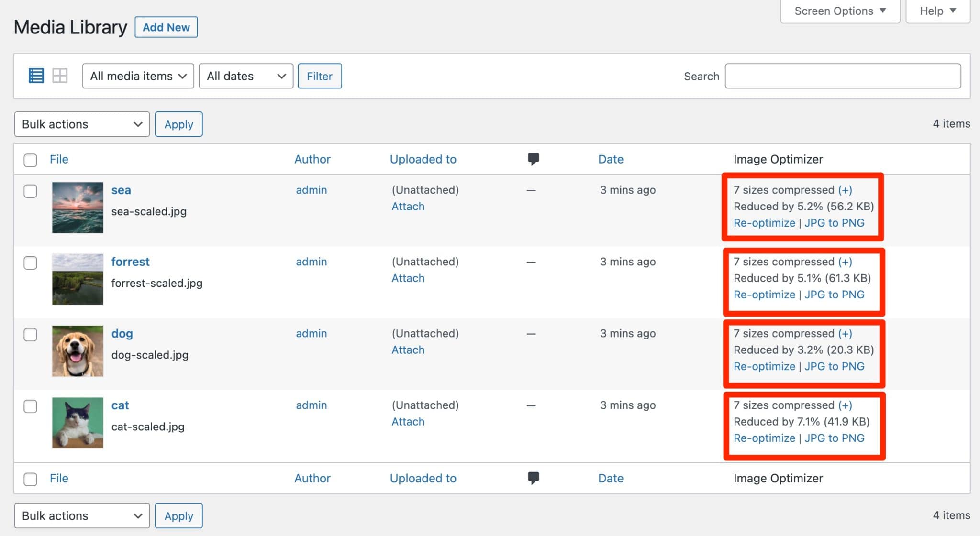The height and width of the screenshot is (536, 980).
Task: Open the forrest title link
Action: (130, 262)
